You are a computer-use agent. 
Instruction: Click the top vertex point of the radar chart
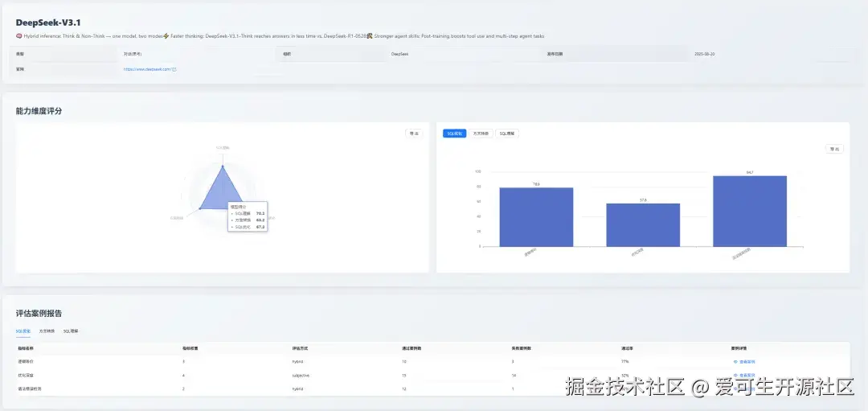223,166
